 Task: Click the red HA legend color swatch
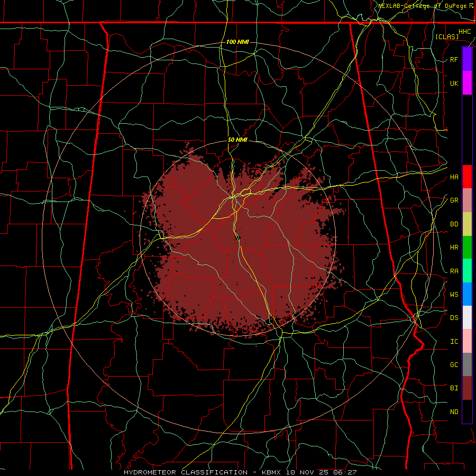[x=467, y=177]
